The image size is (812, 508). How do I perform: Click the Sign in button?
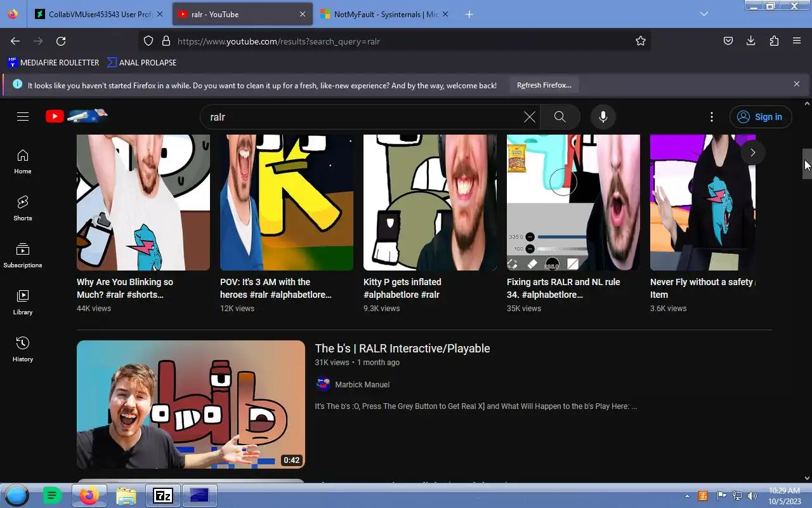click(x=761, y=117)
